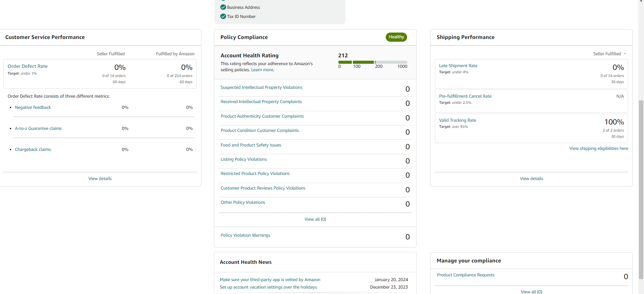Click View all (0) under Policy Compliance
Screen dimensions: 644x294
click(x=315, y=219)
